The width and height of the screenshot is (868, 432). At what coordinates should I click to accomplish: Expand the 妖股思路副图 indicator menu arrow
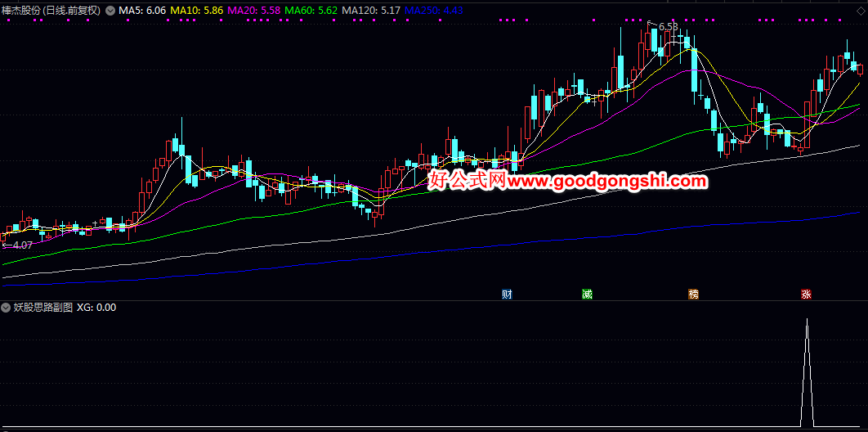pyautogui.click(x=7, y=308)
